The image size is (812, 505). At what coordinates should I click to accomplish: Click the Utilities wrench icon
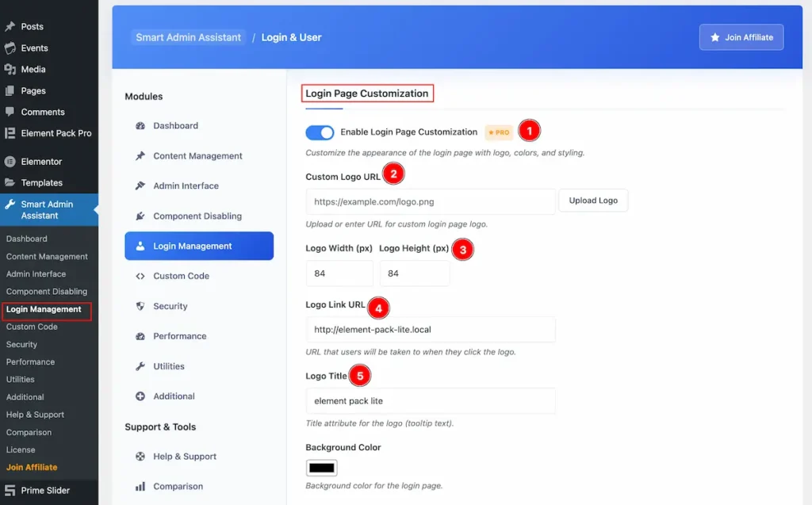(140, 366)
